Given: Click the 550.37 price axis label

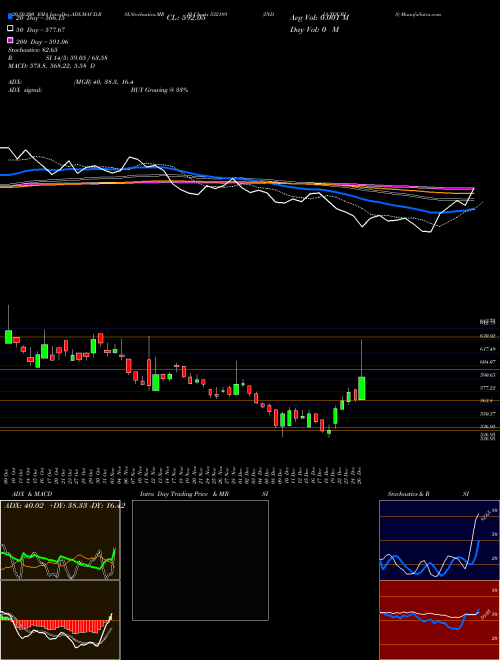Looking at the screenshot, I should click(x=488, y=414).
